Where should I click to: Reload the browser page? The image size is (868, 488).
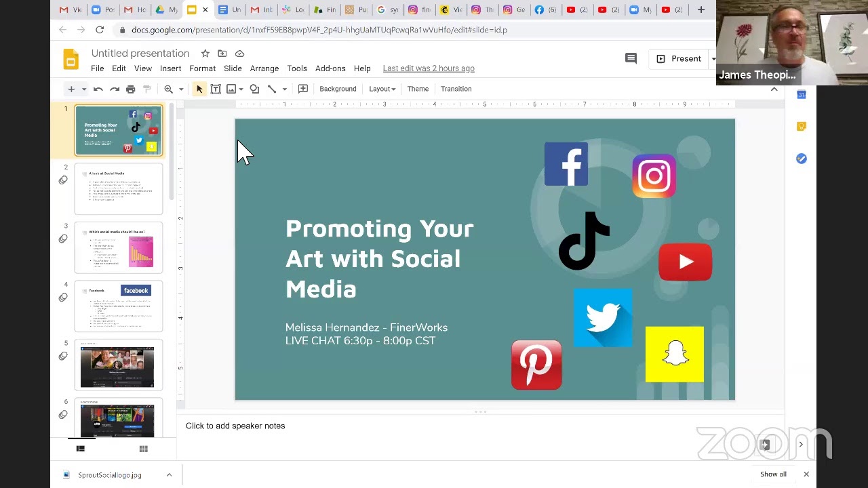pos(100,30)
